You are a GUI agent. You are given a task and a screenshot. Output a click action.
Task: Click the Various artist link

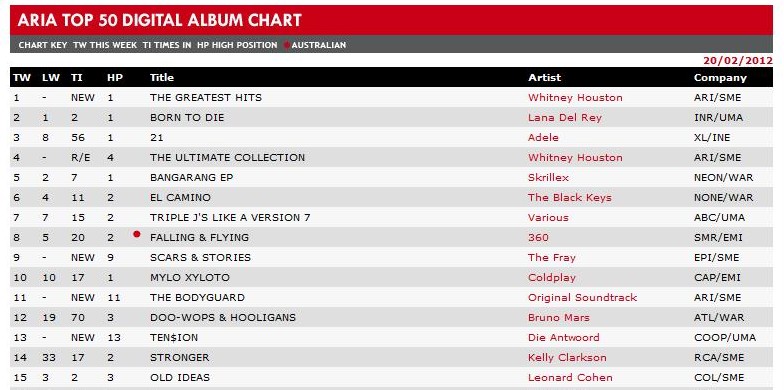548,218
